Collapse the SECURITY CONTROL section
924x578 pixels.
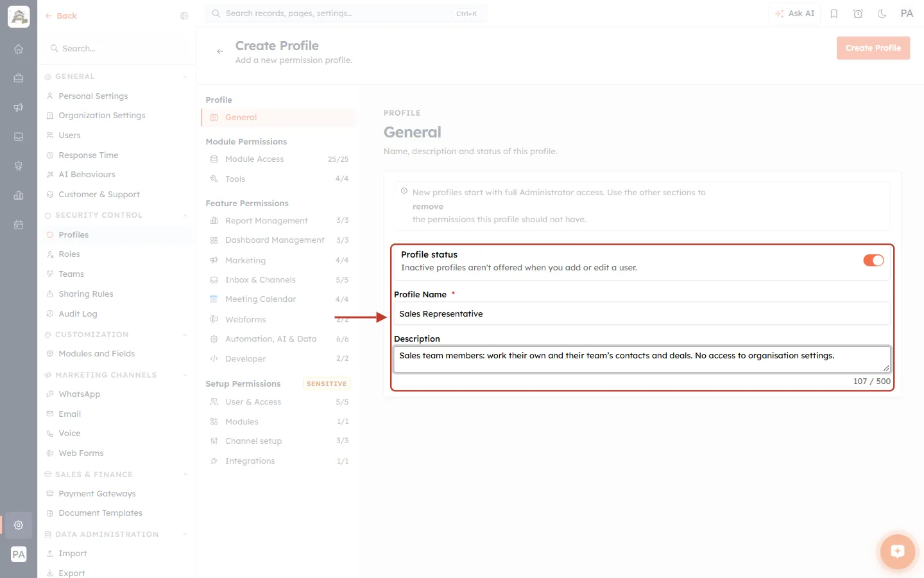185,216
